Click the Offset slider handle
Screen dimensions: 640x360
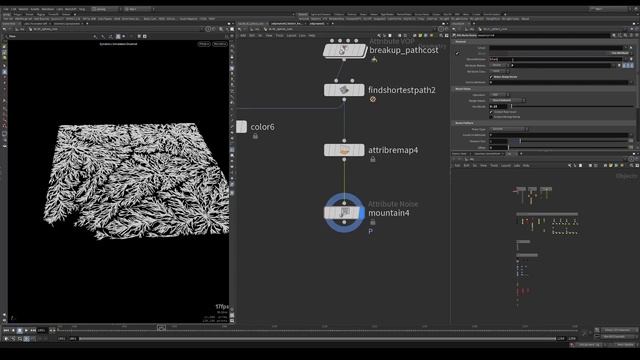509,147
